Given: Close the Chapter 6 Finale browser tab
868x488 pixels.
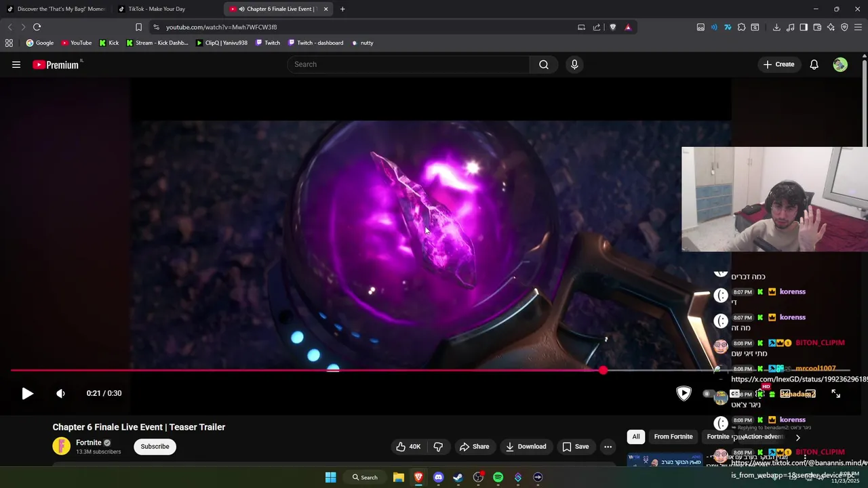Looking at the screenshot, I should click(x=325, y=9).
